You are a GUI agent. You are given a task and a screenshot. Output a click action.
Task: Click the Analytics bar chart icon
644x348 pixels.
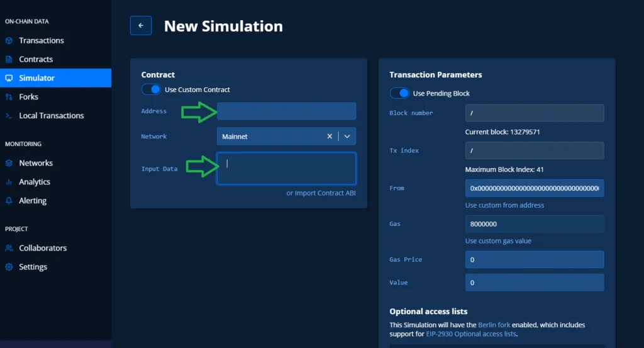coord(9,182)
